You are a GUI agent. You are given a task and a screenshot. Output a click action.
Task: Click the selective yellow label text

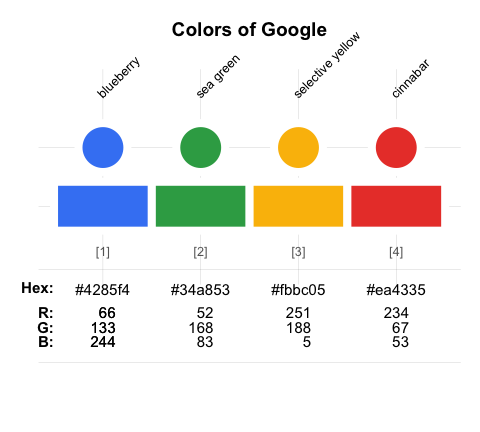tap(327, 65)
